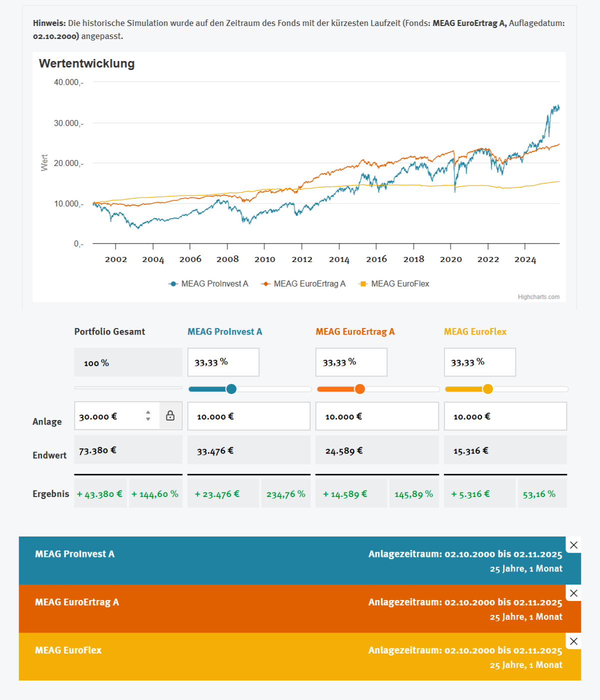
Task: Remove MEAG ProInvest A with X icon
Action: coord(573,545)
